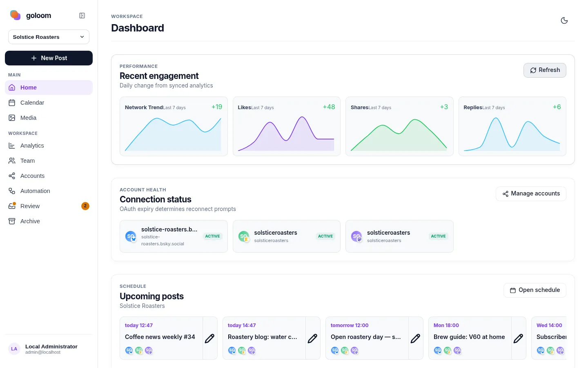Navigate to Team in sidebar

[49, 161]
